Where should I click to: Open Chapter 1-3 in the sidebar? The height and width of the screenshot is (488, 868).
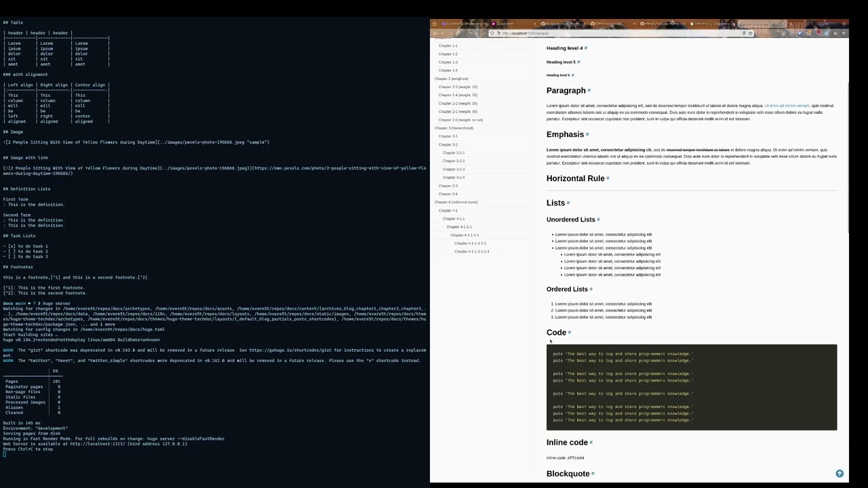(x=448, y=62)
